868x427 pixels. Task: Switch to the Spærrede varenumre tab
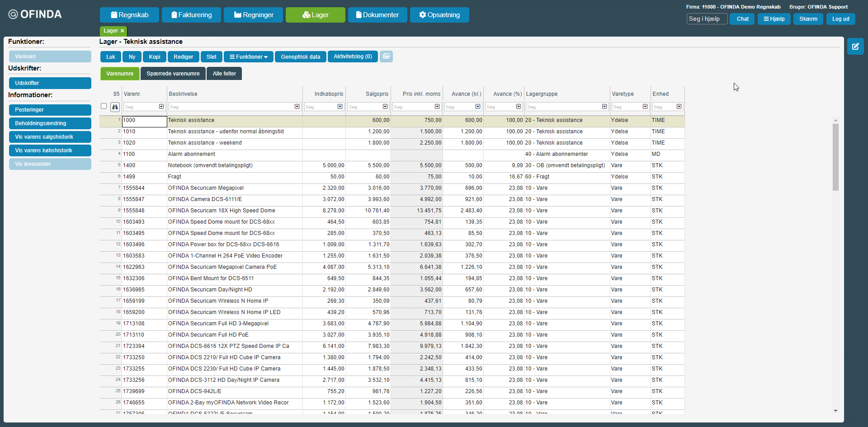pyautogui.click(x=173, y=74)
